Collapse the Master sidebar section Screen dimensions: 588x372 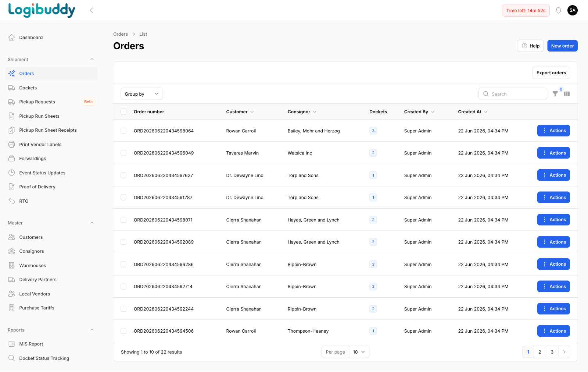tap(92, 223)
